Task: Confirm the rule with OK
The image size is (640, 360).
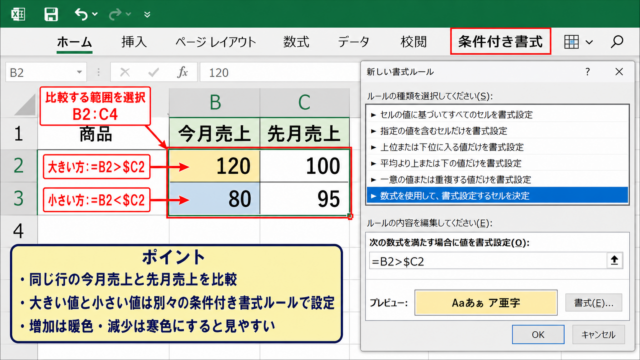Action: click(x=538, y=335)
